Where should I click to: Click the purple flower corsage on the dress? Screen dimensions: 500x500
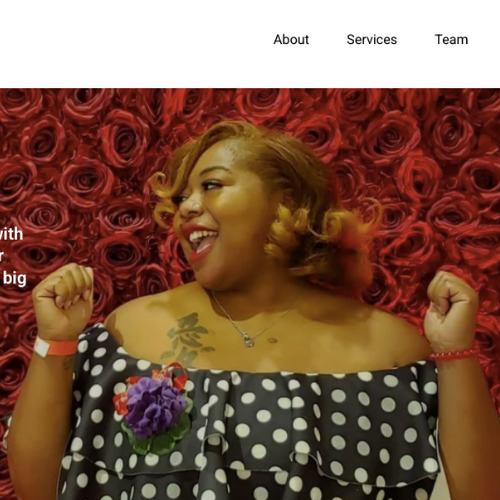coord(156,405)
